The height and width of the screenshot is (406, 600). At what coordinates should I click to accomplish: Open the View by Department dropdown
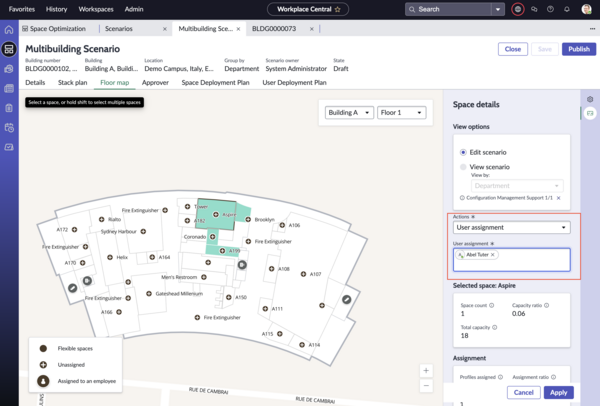point(517,186)
